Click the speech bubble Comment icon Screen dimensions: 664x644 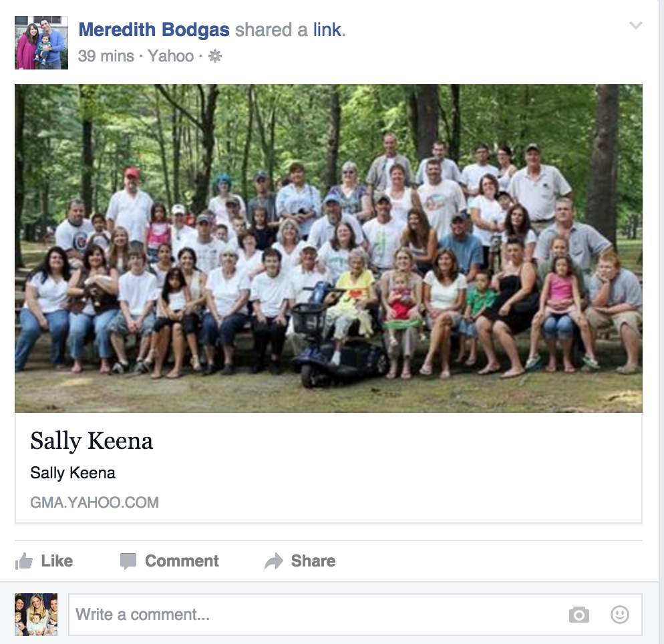[x=128, y=561]
